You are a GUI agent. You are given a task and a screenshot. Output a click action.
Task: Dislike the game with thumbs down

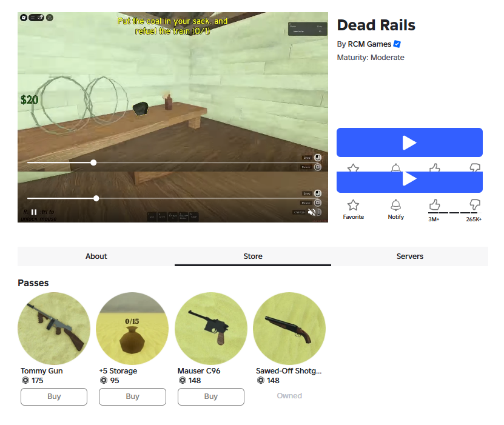(475, 205)
